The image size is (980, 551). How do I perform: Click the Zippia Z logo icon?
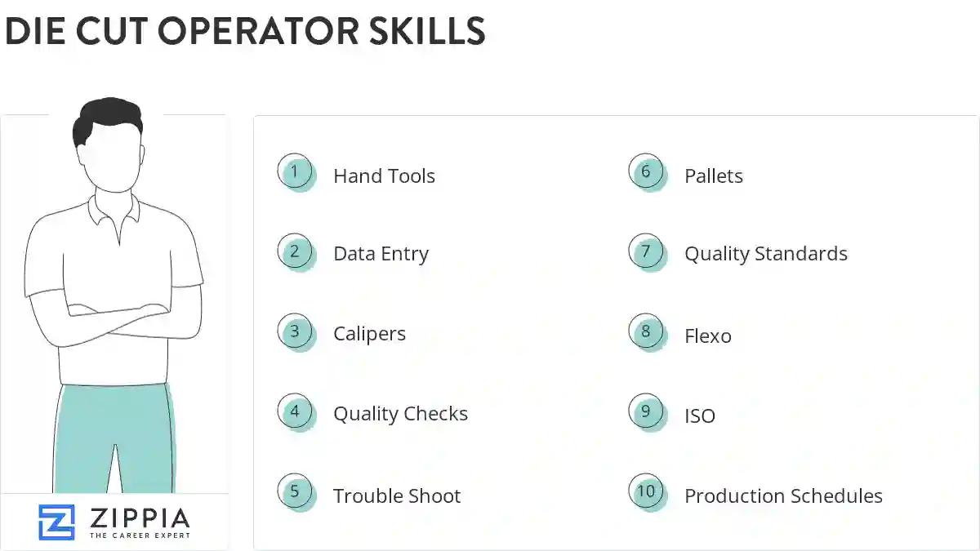pyautogui.click(x=56, y=522)
